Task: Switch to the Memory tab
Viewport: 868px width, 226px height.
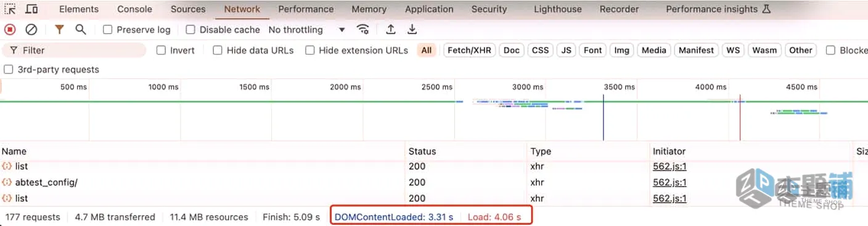Action: [369, 9]
